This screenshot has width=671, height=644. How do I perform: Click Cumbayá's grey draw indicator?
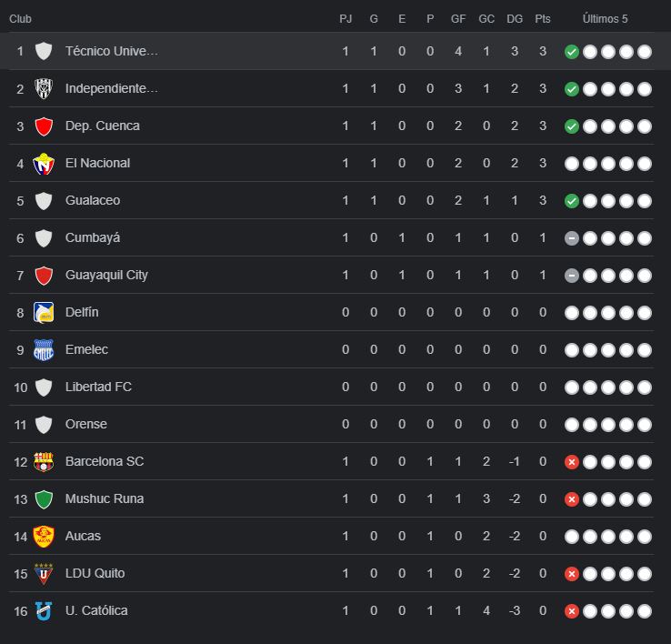[571, 238]
